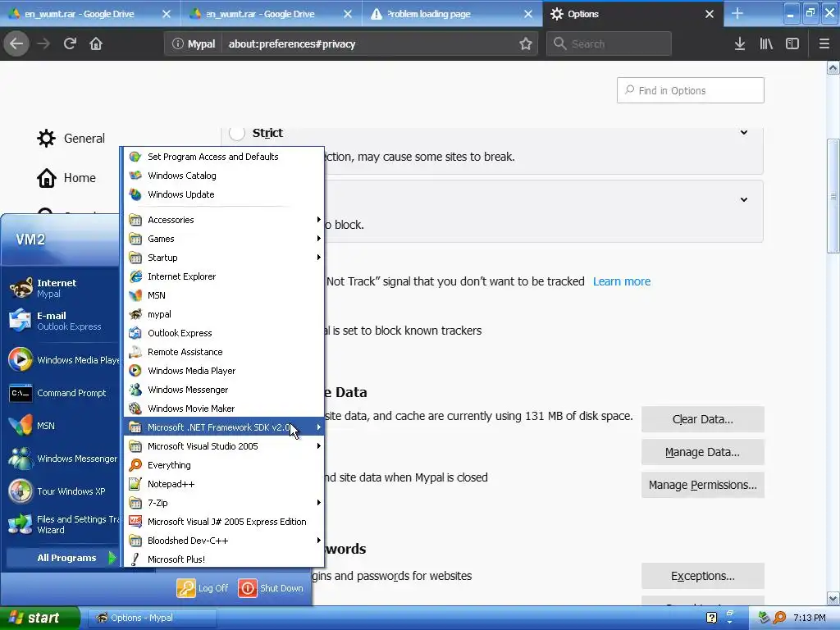Click the Clear Data... button
This screenshot has height=630, width=840.
[x=702, y=419]
